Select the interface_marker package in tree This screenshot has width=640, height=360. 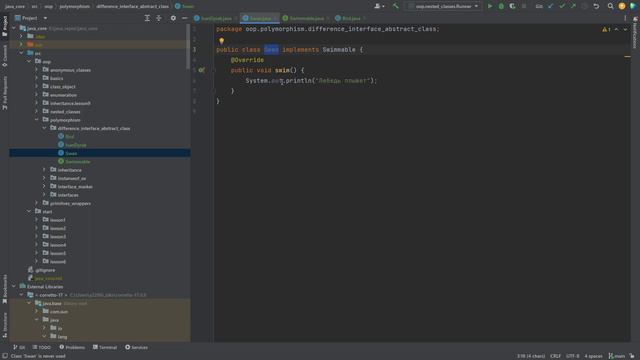pyautogui.click(x=75, y=187)
